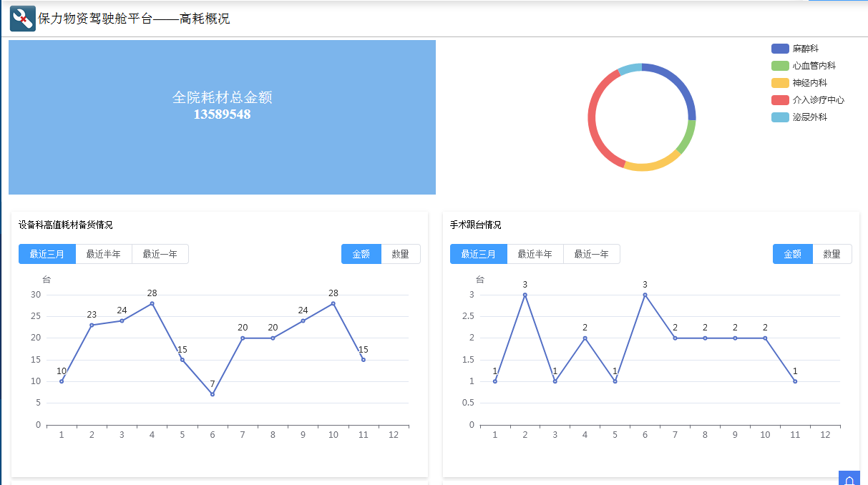Toggle 神经内科 legend color swatch
Screen dimensions: 868x485
(780, 83)
